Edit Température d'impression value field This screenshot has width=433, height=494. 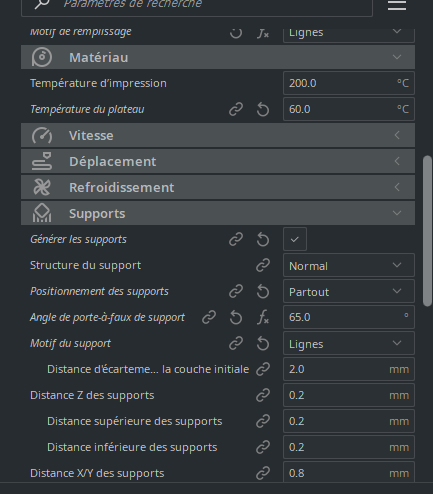349,83
